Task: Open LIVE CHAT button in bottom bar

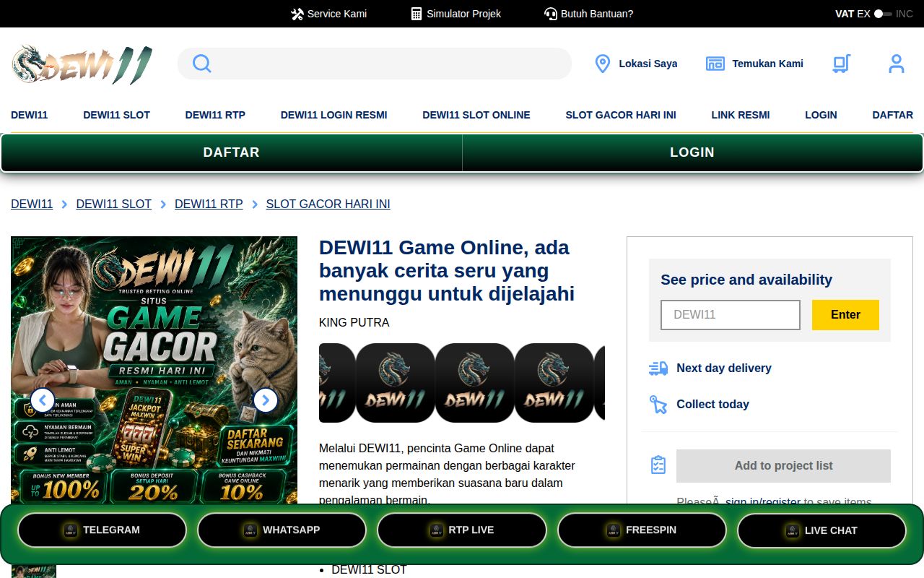Action: 821,530
